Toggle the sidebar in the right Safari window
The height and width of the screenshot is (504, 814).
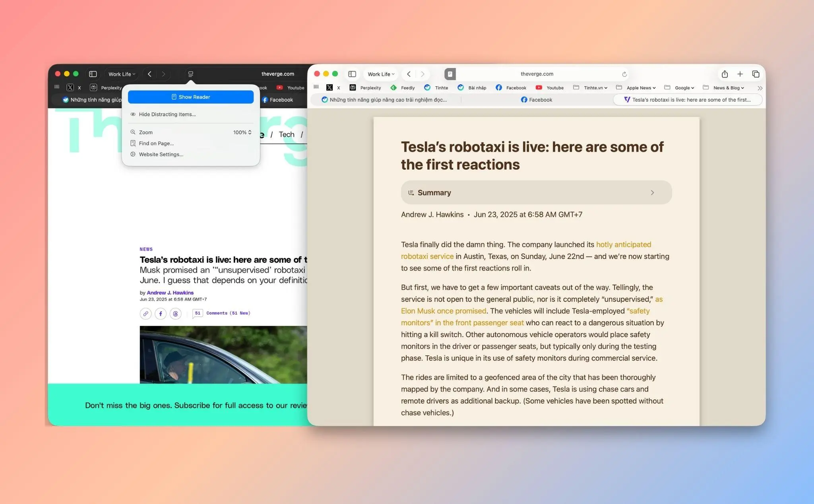pos(352,74)
